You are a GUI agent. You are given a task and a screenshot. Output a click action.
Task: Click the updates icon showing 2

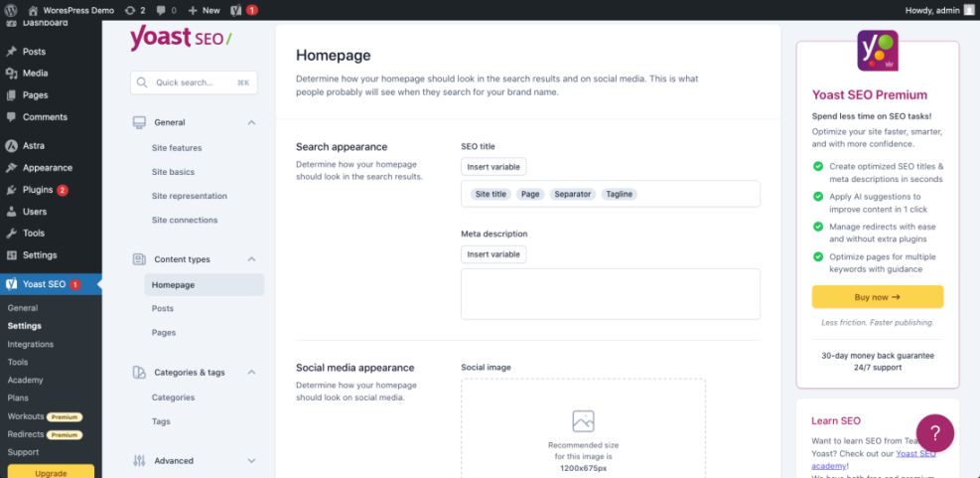tap(135, 10)
